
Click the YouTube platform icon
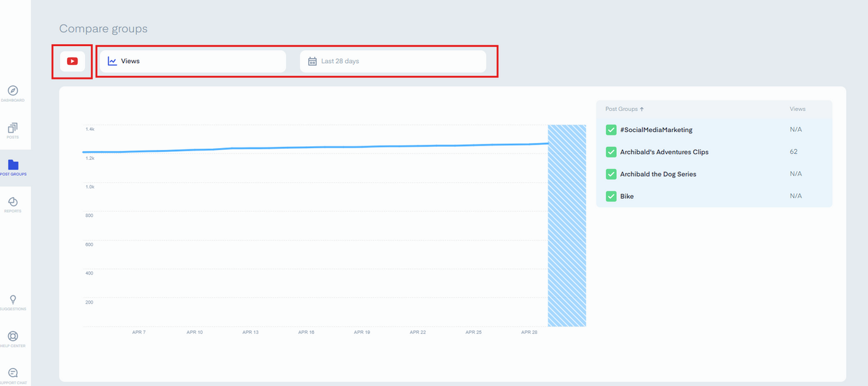pos(73,61)
